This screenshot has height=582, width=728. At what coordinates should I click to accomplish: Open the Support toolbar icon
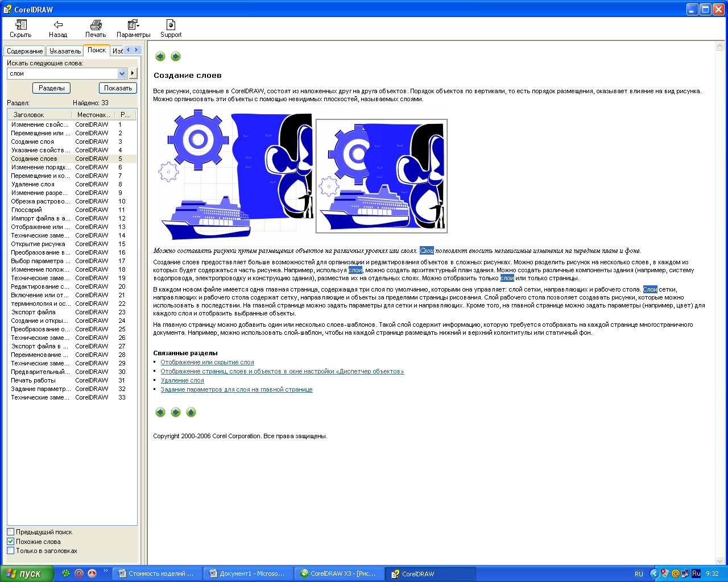coord(171,28)
